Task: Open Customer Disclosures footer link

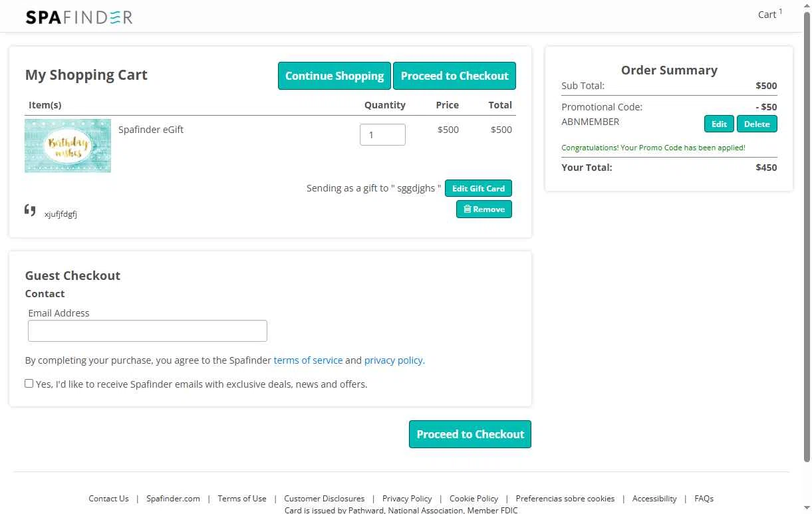Action: (324, 498)
